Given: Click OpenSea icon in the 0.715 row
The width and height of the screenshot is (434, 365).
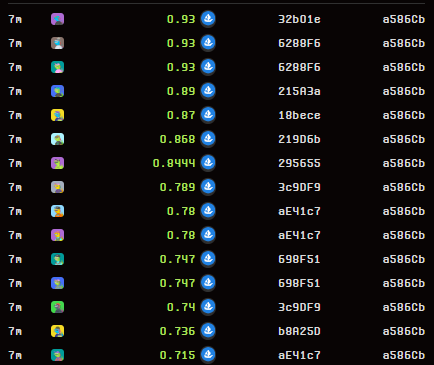Looking at the screenshot, I should coord(208,355).
